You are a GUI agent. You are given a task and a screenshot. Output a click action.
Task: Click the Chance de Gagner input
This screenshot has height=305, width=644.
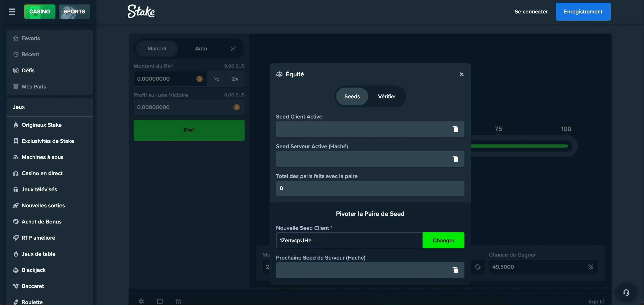point(544,267)
